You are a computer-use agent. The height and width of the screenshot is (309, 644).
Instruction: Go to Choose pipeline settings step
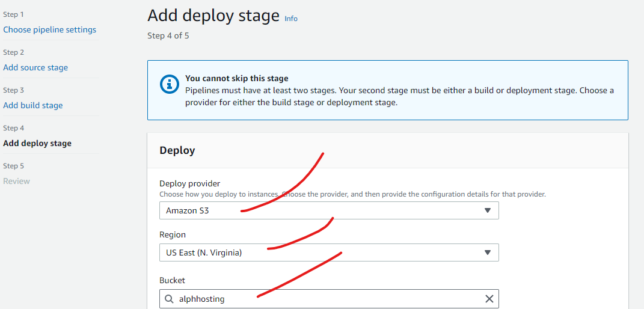[x=50, y=29]
